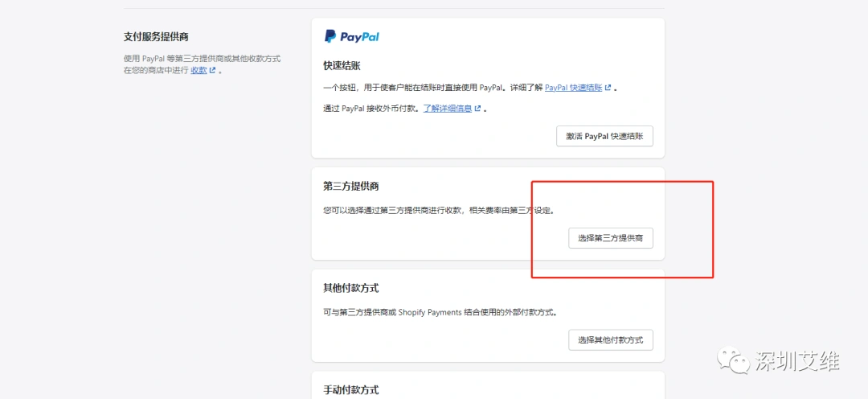Click the PayPal logo
The height and width of the screenshot is (399, 868).
click(x=351, y=36)
